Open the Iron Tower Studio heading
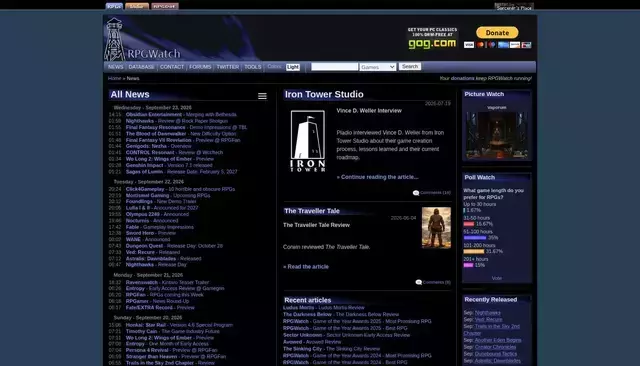This screenshot has width=640, height=366. (x=324, y=94)
